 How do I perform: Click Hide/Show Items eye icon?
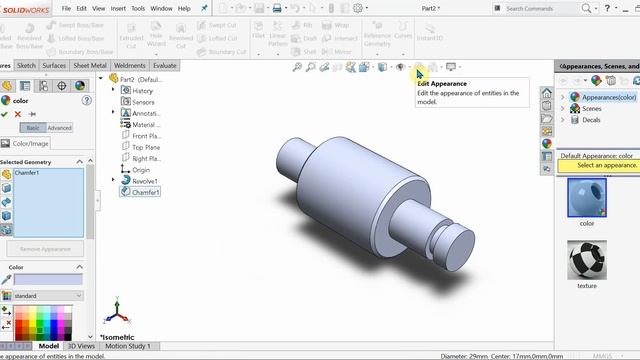pos(400,67)
